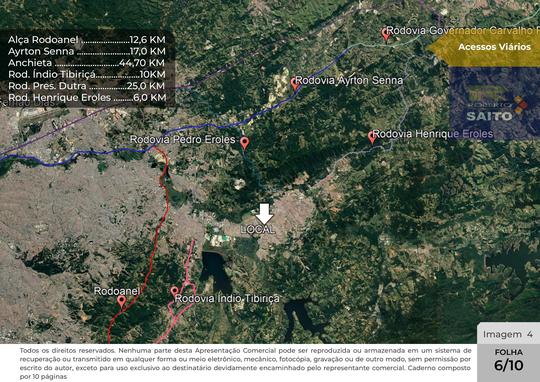Click the Rod. Henrique Eroles 6,0 KM entry
The height and width of the screenshot is (382, 540).
tap(87, 97)
